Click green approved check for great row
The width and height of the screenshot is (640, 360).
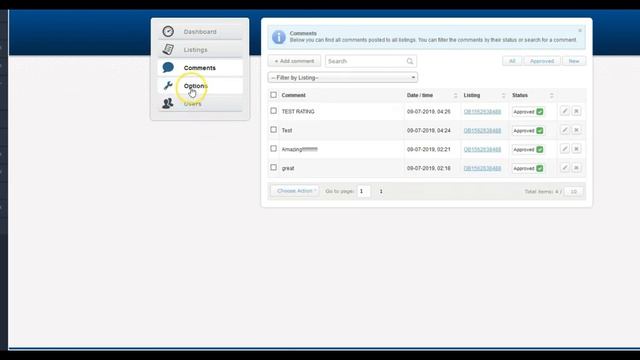pos(540,168)
